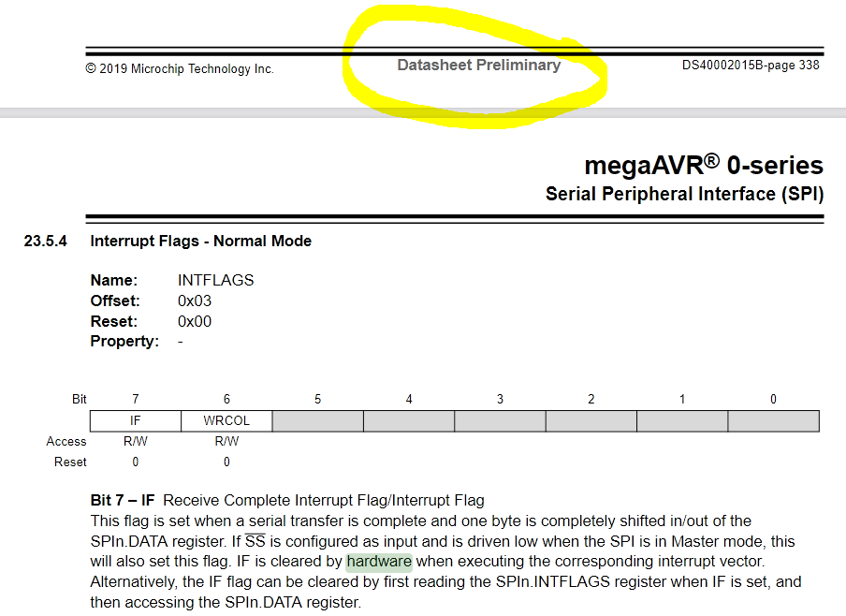Click 'R/W' access value under WRCOL
Viewport: 846px width, 616px height.
point(226,442)
